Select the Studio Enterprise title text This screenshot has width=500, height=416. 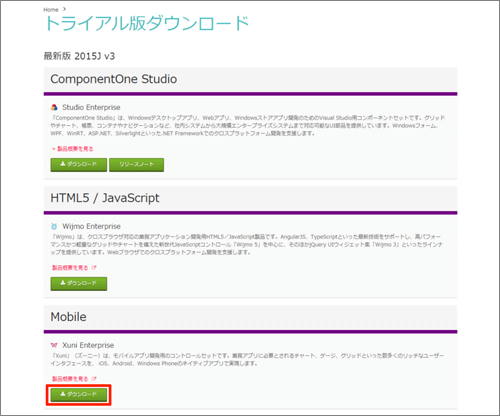[x=91, y=107]
